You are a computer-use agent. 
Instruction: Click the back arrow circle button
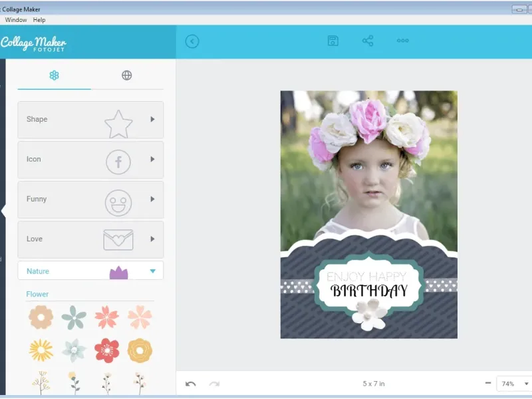192,42
